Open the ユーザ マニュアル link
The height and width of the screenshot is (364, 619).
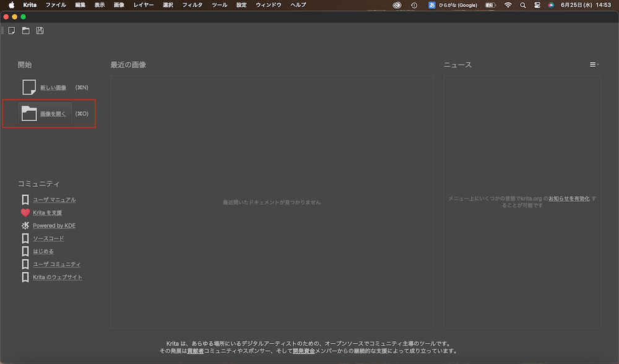[x=54, y=200]
